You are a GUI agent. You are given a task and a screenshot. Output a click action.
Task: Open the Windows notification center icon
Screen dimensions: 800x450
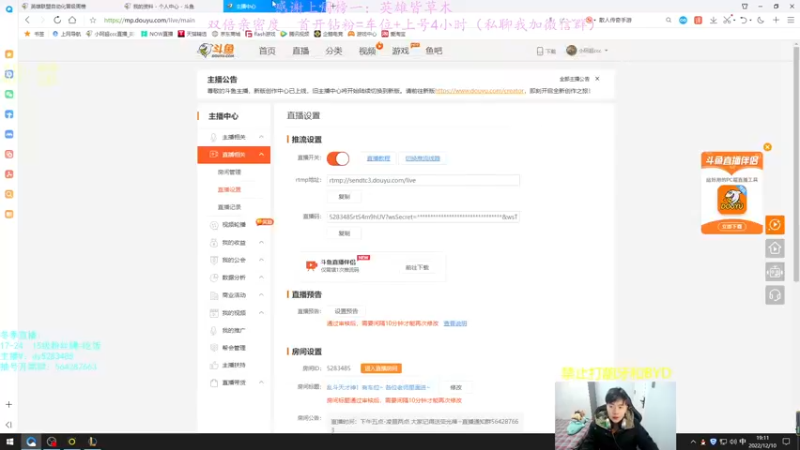(786, 441)
